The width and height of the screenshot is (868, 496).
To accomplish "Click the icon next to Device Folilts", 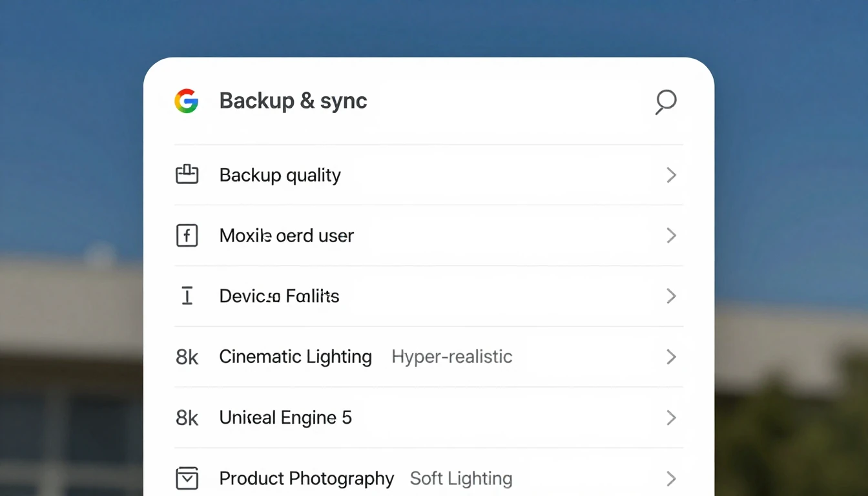I will pos(187,296).
